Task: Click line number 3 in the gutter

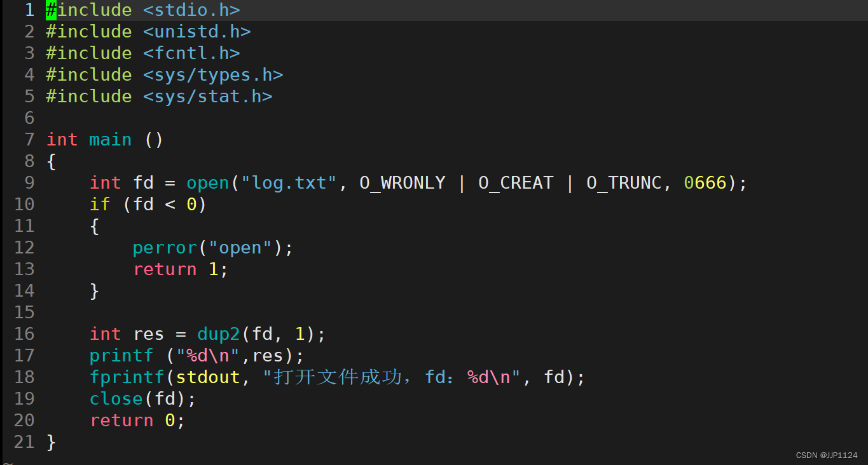Action: [29, 53]
